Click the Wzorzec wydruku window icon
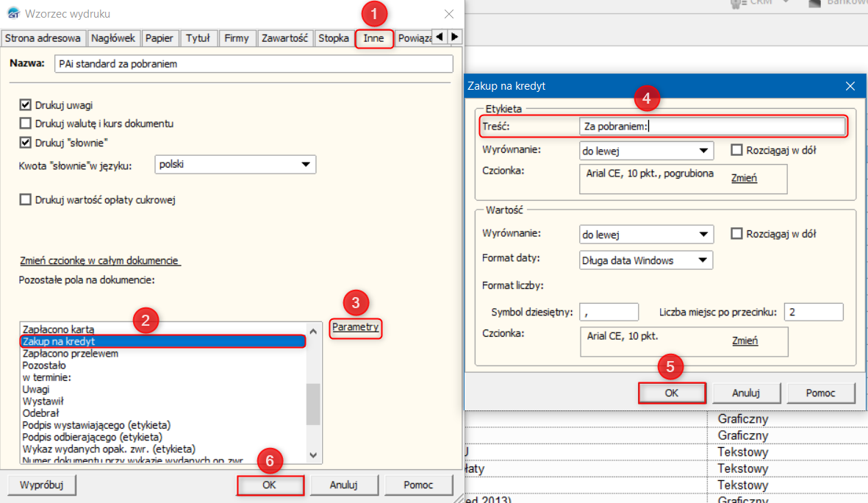 click(13, 13)
